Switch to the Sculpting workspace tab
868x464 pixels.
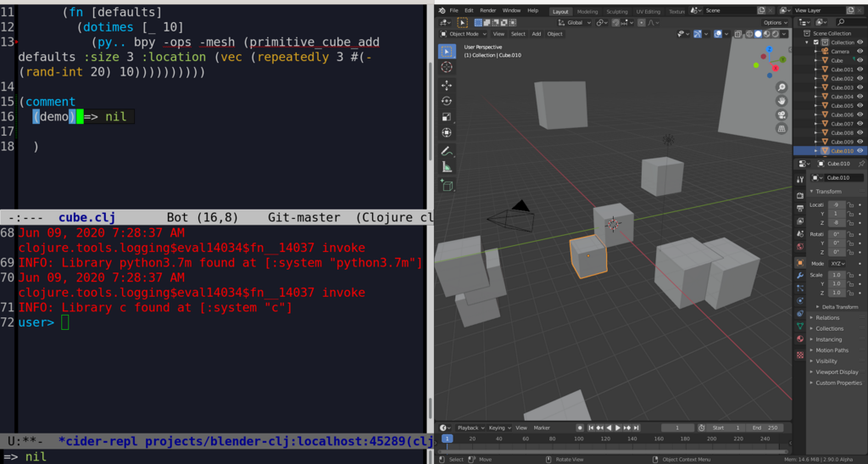tap(617, 12)
